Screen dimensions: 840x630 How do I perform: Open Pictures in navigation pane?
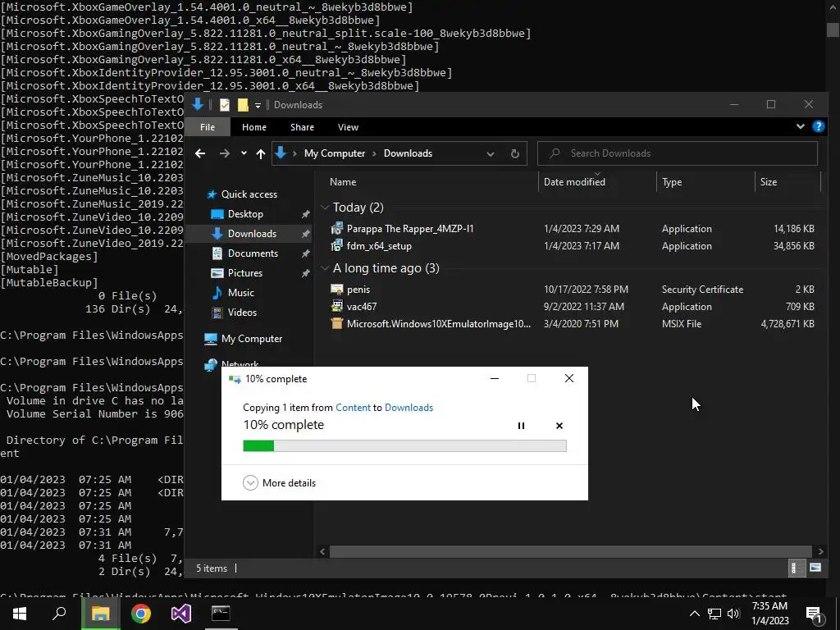click(x=244, y=273)
